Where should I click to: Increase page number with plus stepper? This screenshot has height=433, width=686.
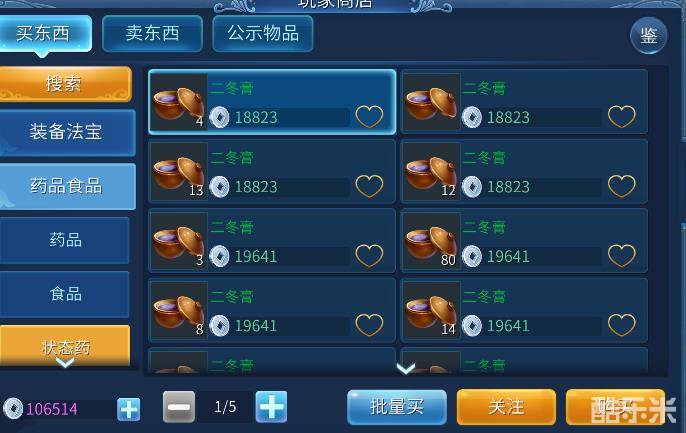pyautogui.click(x=271, y=407)
